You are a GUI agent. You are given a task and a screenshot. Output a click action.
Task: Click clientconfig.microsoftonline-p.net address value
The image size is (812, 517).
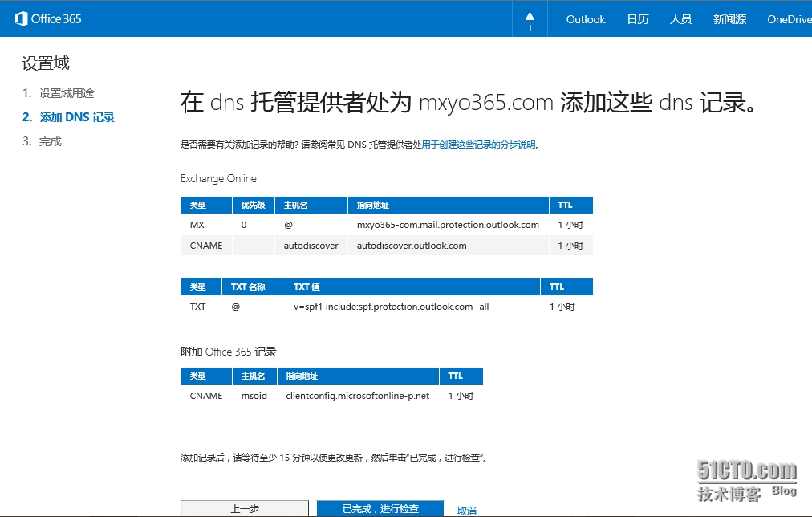(x=357, y=396)
